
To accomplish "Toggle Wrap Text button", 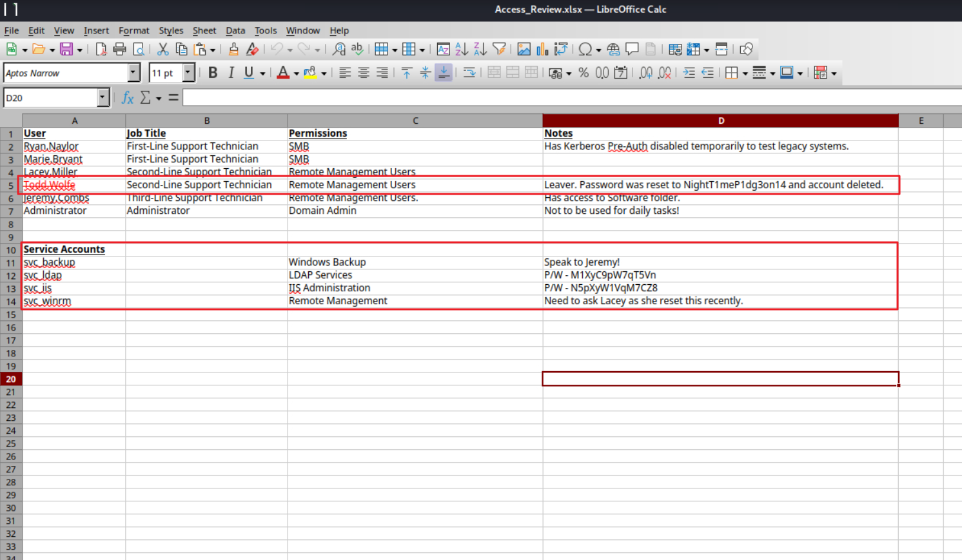I will [x=469, y=73].
